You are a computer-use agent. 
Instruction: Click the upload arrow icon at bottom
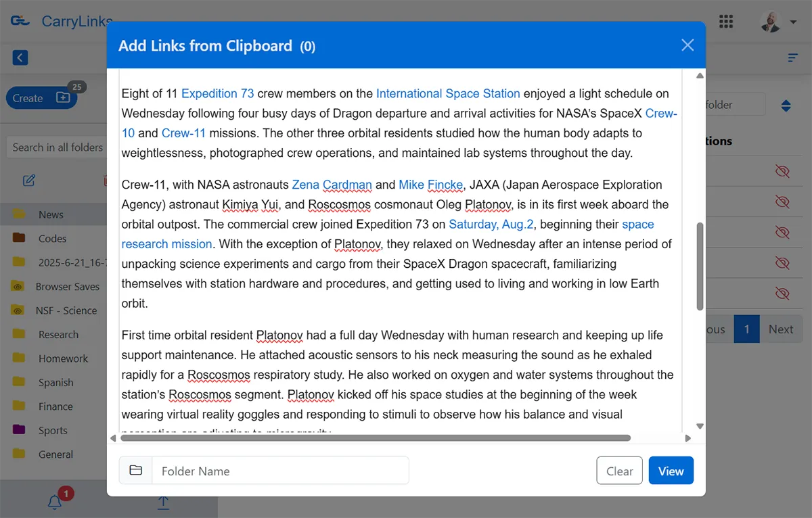coord(163,502)
